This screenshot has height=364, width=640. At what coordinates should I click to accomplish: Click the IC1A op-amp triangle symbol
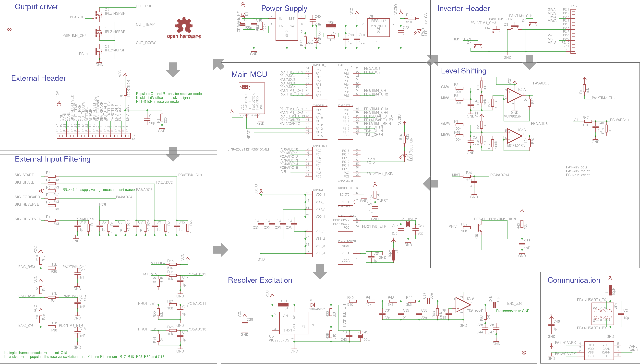pos(514,95)
